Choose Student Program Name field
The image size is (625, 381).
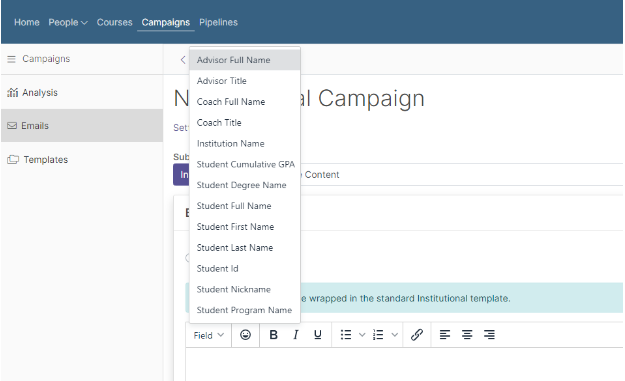click(x=245, y=310)
